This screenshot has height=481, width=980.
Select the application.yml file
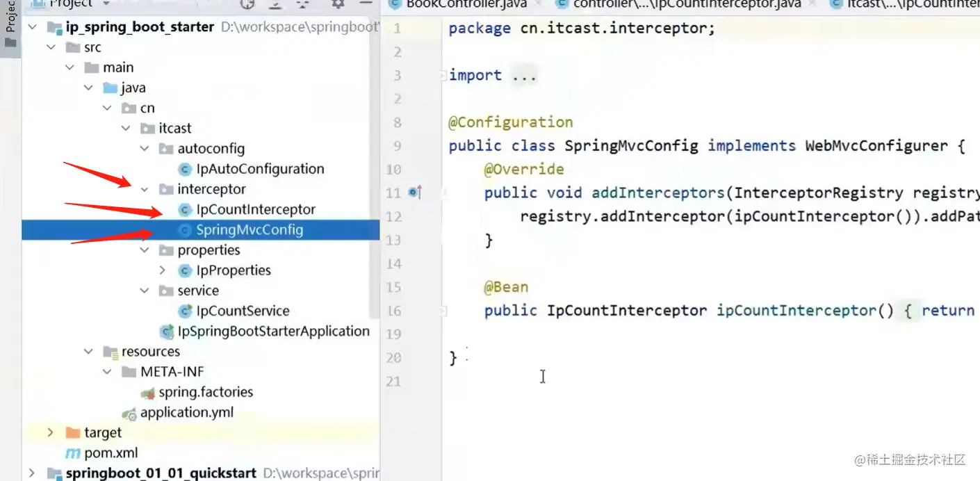(x=187, y=412)
